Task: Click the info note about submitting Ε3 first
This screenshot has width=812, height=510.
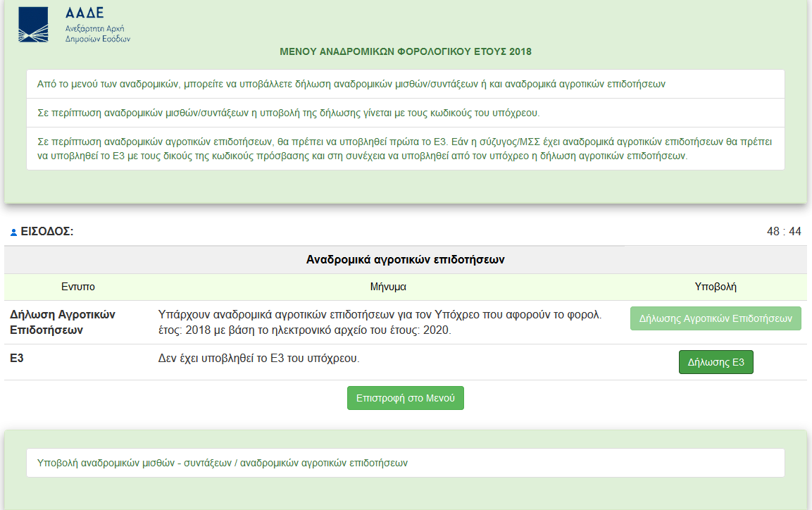Action: [405, 149]
